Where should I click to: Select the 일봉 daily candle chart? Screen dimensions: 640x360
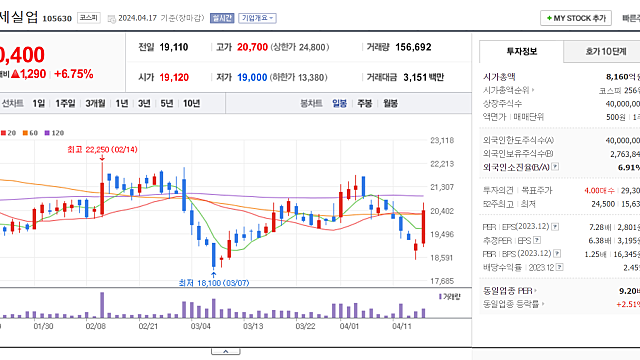340,104
